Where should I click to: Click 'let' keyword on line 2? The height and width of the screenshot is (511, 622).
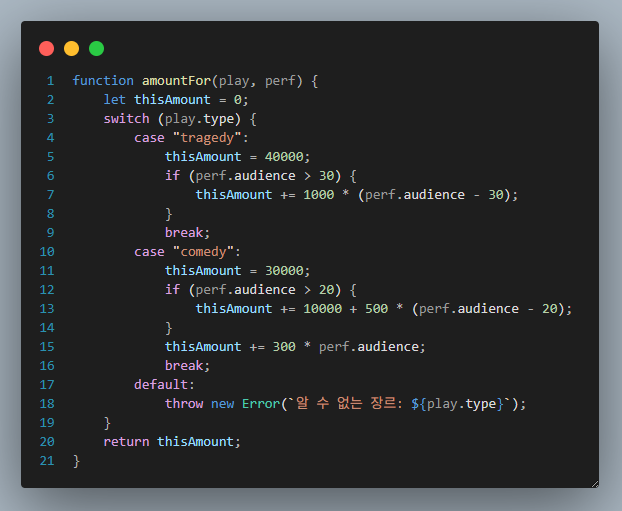click(x=115, y=100)
